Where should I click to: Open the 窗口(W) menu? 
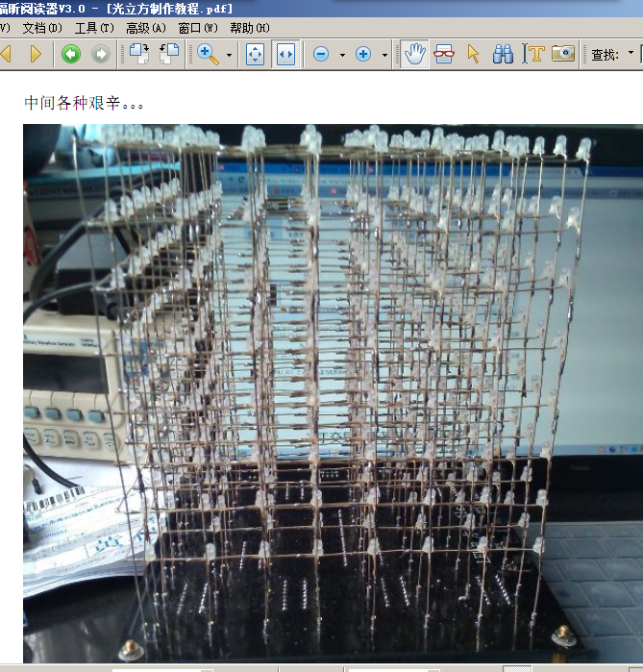[x=198, y=28]
